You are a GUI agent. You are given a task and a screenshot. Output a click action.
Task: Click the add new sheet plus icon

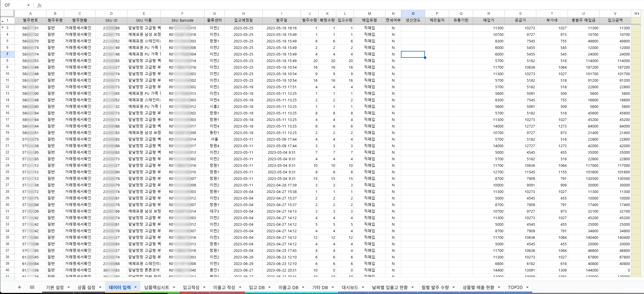[19, 287]
